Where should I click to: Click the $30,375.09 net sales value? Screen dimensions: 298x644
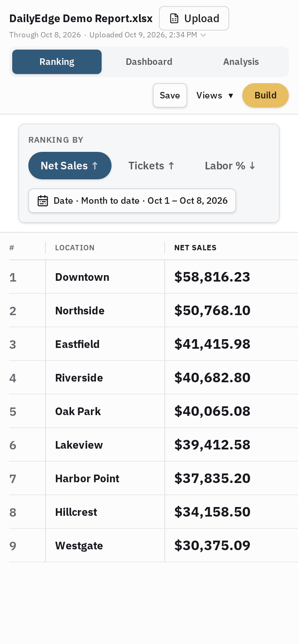[x=212, y=546]
